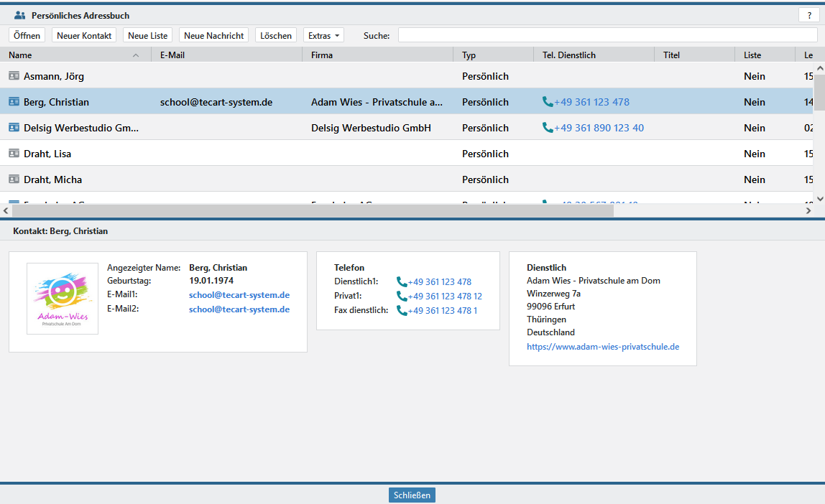Click the list's vertical scrollbar down arrow
Image resolution: width=825 pixels, height=504 pixels.
coord(819,198)
